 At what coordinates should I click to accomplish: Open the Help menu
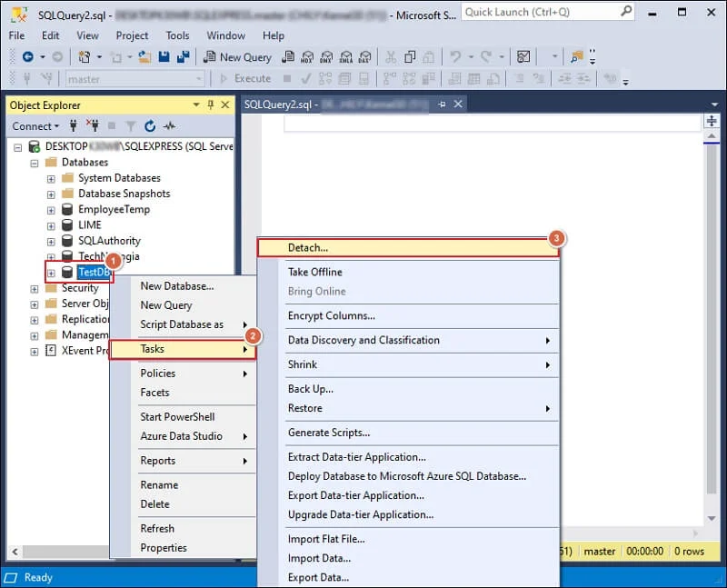(x=274, y=35)
